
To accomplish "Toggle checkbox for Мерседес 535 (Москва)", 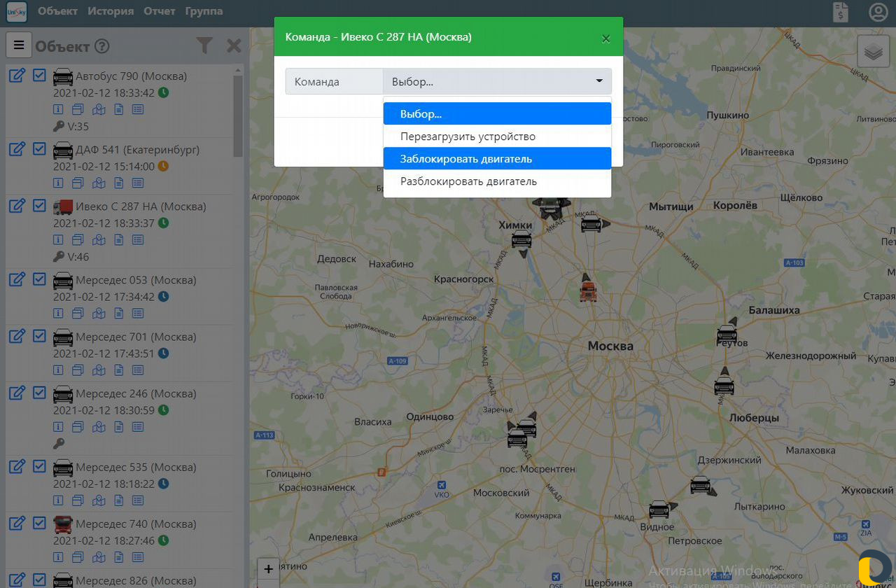I will pos(39,465).
